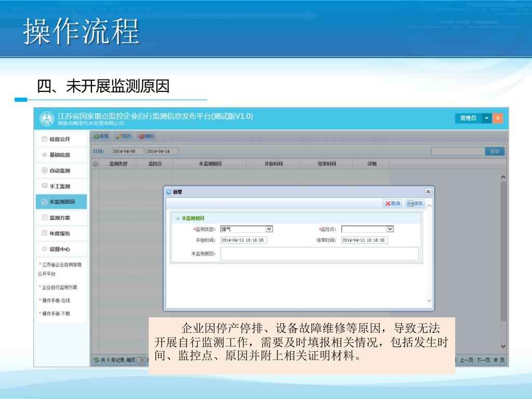The width and height of the screenshot is (532, 399).
Task: Click the 保存 save button in the dialog
Action: point(415,203)
